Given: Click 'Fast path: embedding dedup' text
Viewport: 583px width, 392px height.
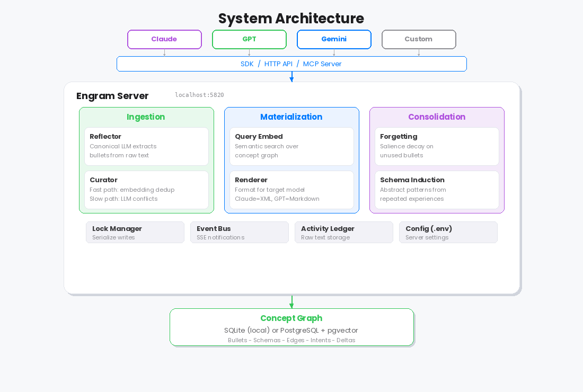Looking at the screenshot, I should tap(132, 190).
